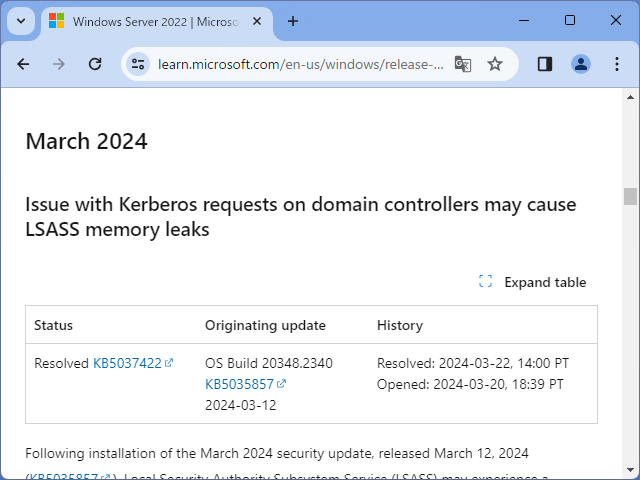Open the KB5035857 originating update link
The height and width of the screenshot is (480, 640).
(239, 384)
